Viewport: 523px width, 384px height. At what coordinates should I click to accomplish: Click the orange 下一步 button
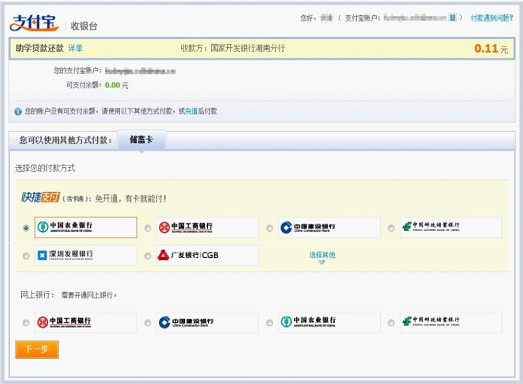coord(37,349)
